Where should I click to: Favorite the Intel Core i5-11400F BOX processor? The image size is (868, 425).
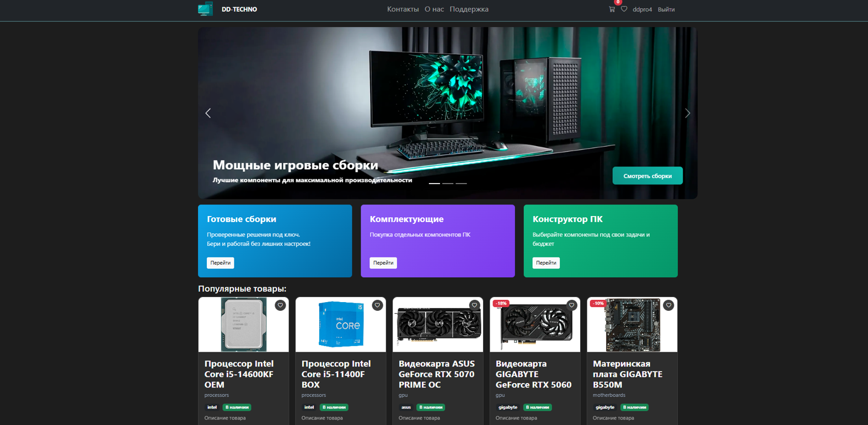tap(377, 305)
